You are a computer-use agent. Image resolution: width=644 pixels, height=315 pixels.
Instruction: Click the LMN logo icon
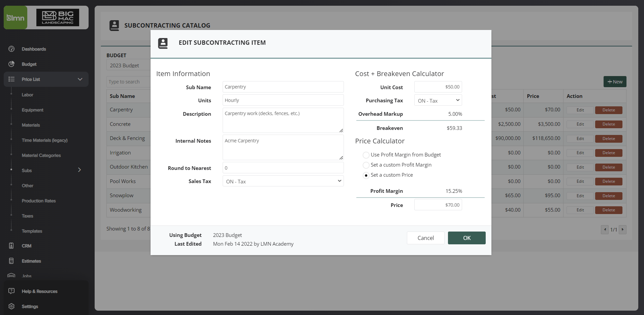15,17
